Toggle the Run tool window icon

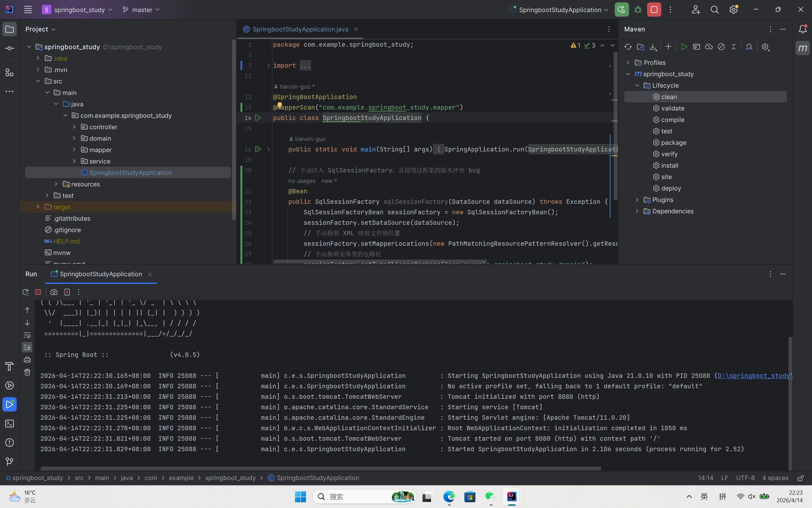pyautogui.click(x=10, y=404)
